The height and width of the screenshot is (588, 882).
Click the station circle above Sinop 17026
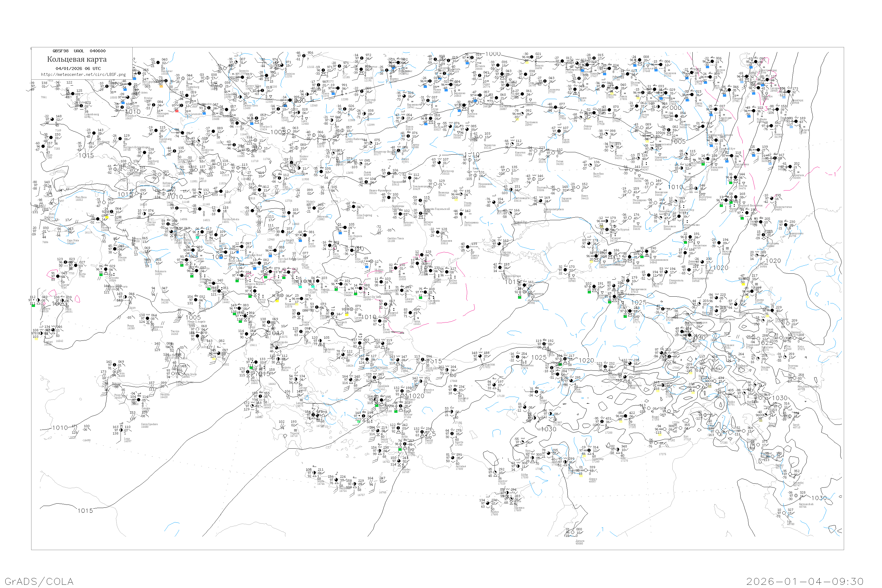(544, 344)
